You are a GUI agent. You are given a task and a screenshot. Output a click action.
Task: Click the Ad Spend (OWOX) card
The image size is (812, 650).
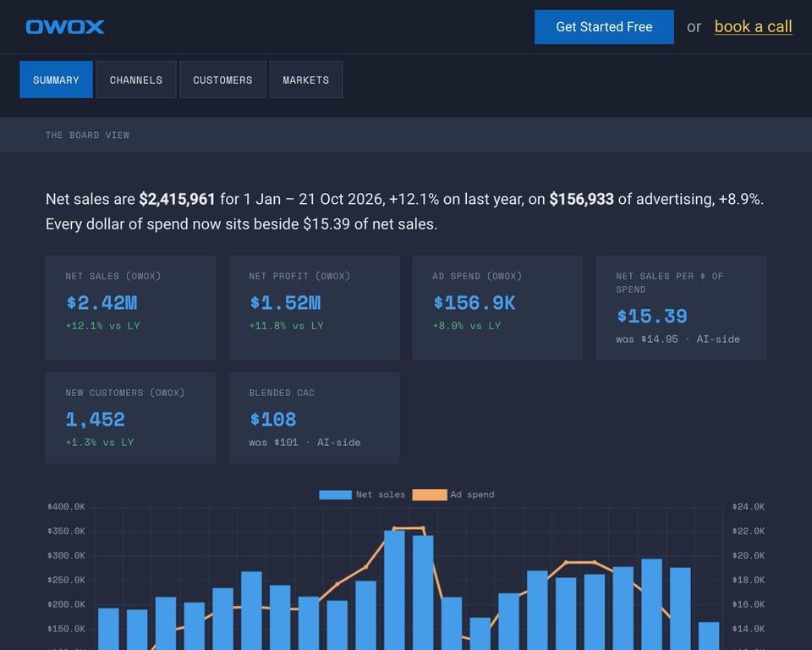coord(497,307)
